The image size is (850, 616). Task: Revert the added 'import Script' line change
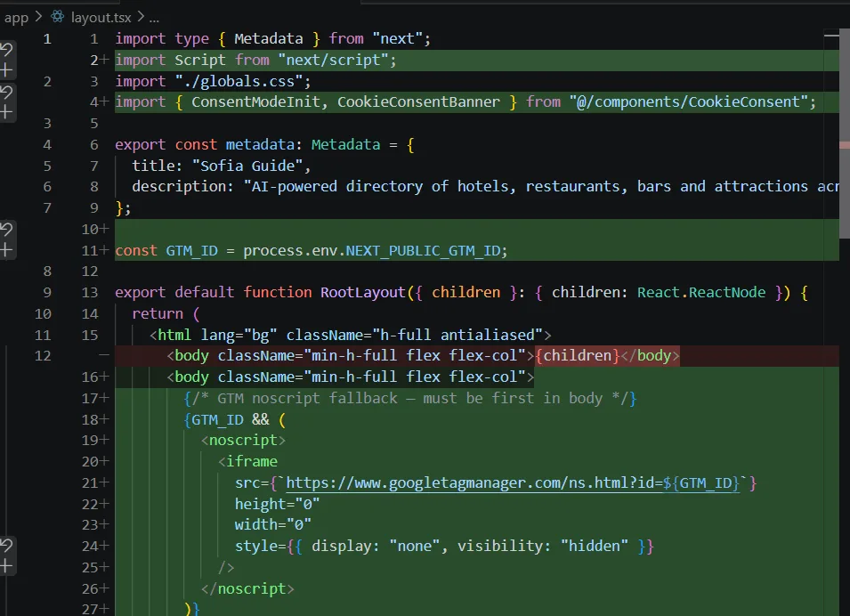(6, 51)
